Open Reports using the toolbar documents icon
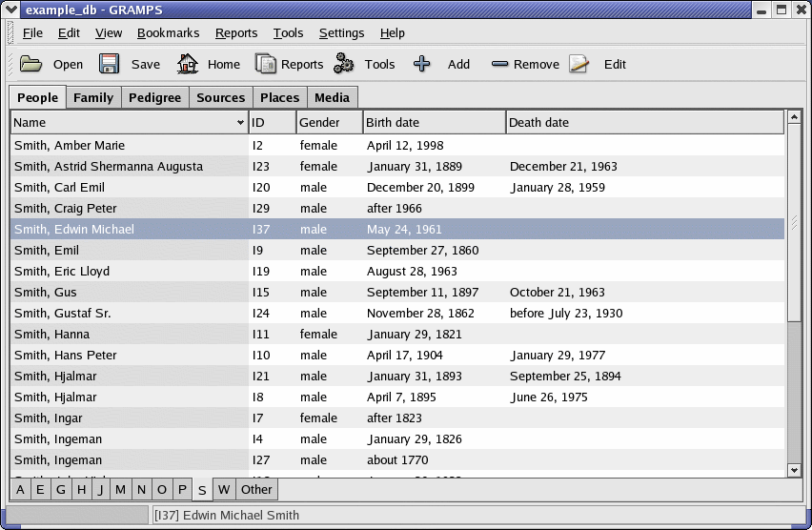Viewport: 812px width, 530px height. click(x=266, y=64)
